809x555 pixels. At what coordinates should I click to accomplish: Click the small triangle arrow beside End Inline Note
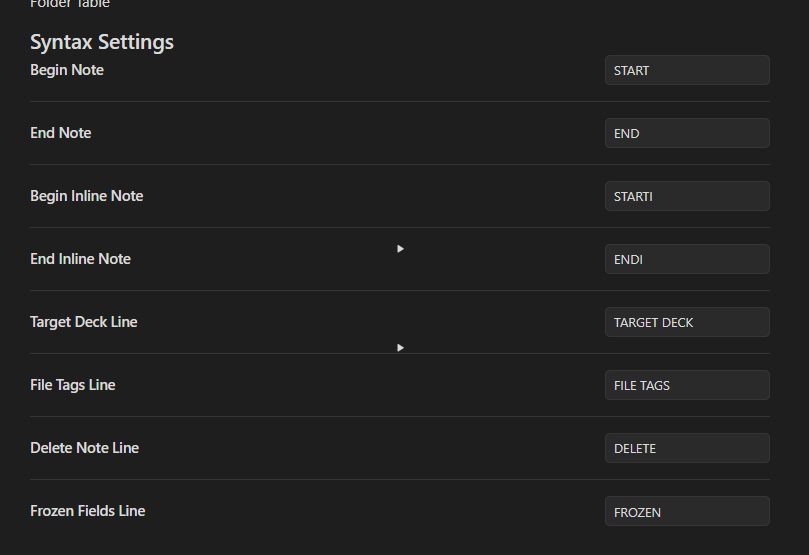click(400, 249)
